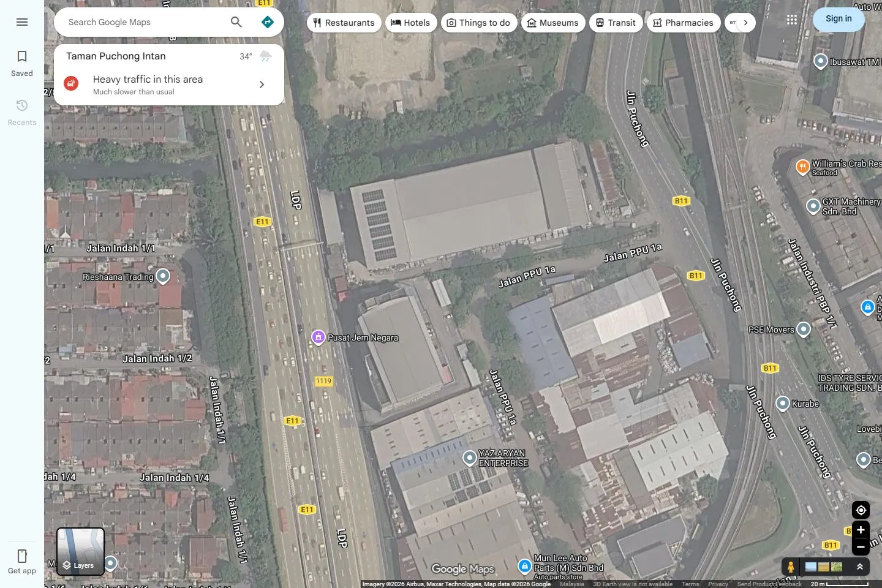The image size is (882, 588).
Task: Toggle map type with Layers thumbnail
Action: coord(81,551)
